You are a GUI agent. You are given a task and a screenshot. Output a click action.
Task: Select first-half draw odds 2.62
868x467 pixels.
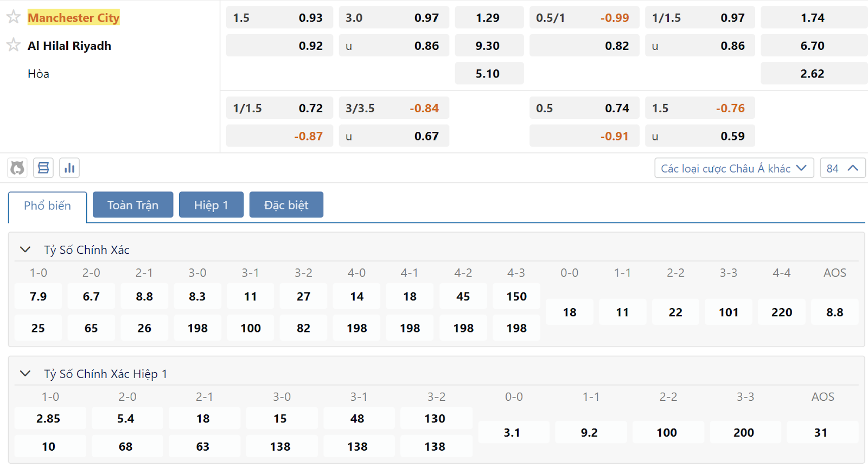pos(814,73)
